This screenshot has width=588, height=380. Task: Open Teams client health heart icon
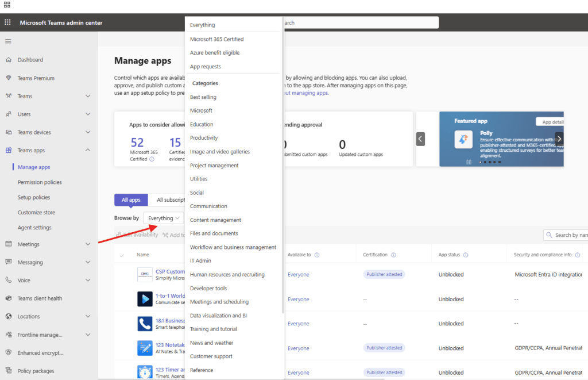(8, 298)
